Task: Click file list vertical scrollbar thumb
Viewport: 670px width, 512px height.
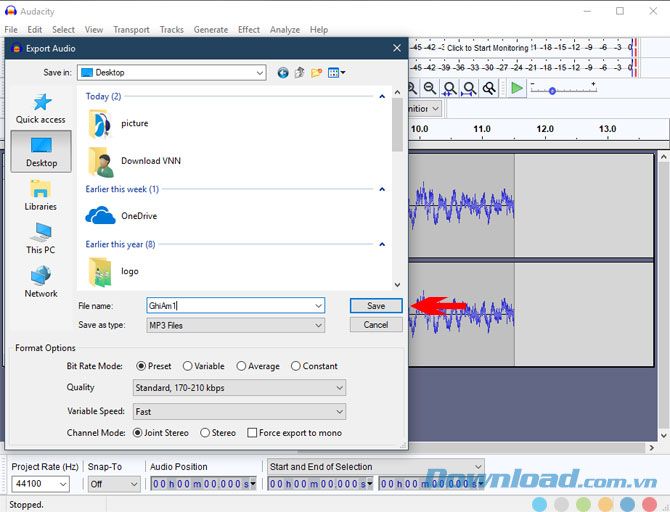Action: pos(397,124)
